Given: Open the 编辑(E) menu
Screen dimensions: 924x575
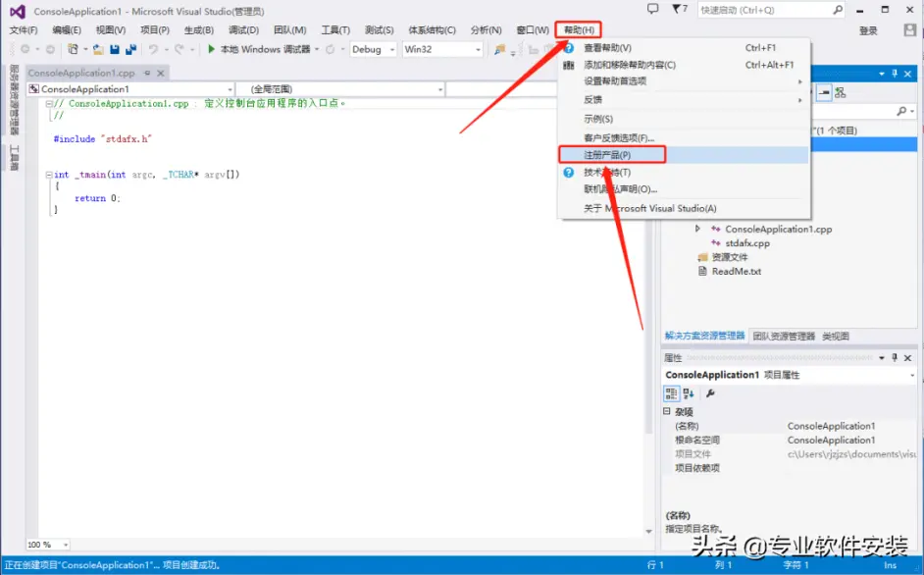Looking at the screenshot, I should click(67, 30).
